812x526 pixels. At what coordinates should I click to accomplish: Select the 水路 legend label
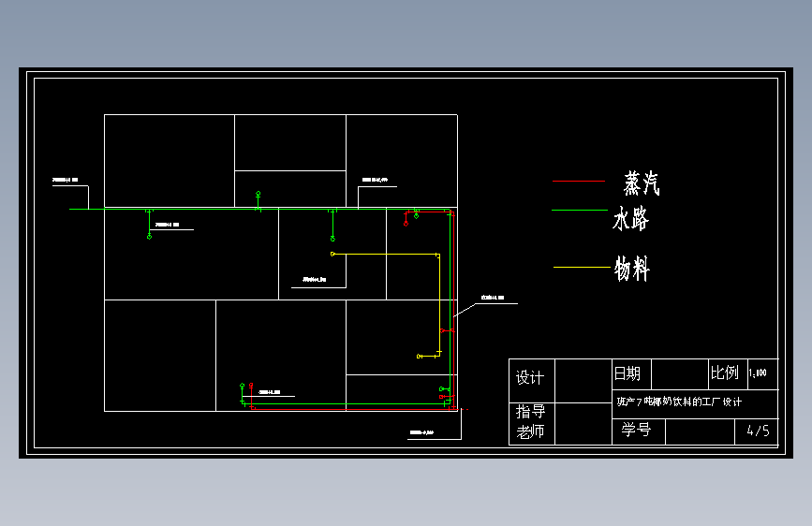[630, 218]
